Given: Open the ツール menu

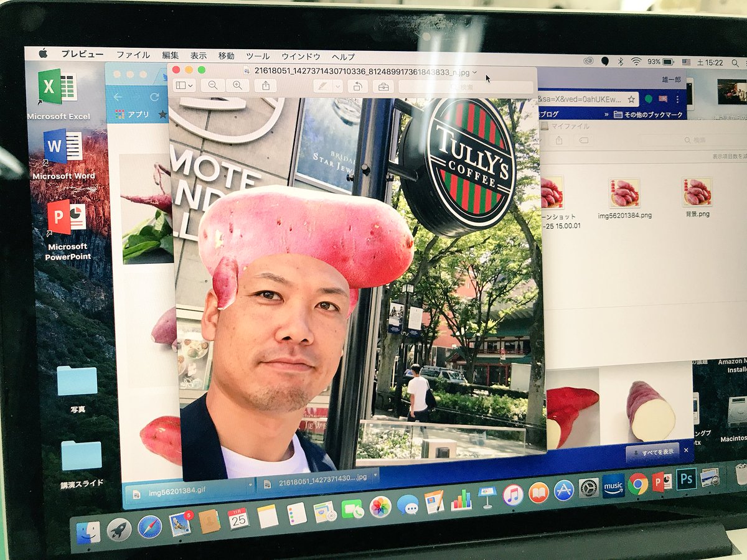Looking at the screenshot, I should click(258, 56).
